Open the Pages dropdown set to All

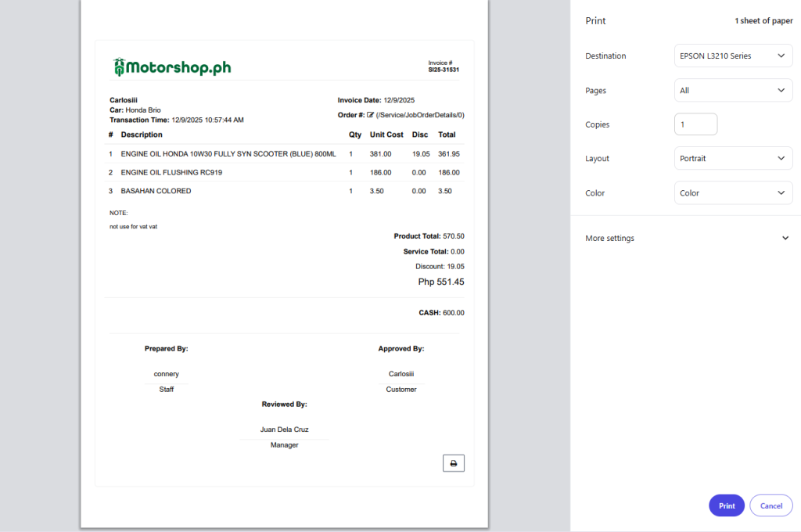(733, 91)
